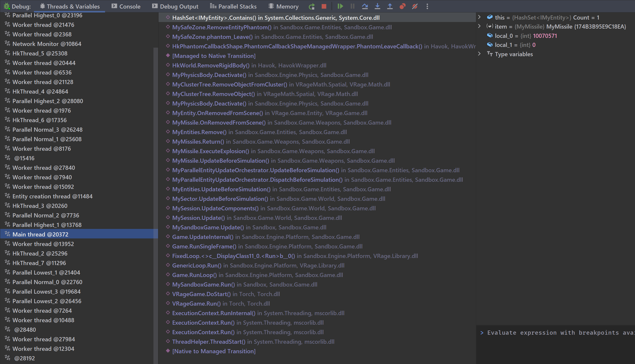Stop the debug session
The image size is (635, 364).
point(324,7)
